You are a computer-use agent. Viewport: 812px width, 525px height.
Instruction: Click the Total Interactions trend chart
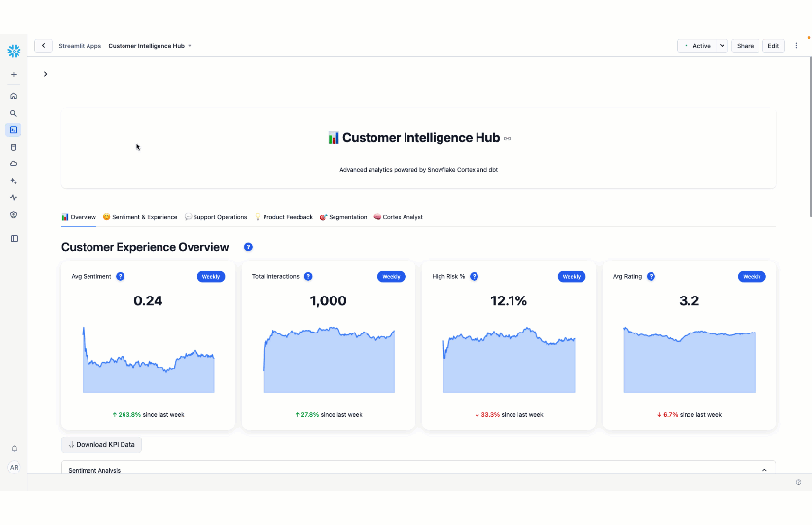[329, 360]
